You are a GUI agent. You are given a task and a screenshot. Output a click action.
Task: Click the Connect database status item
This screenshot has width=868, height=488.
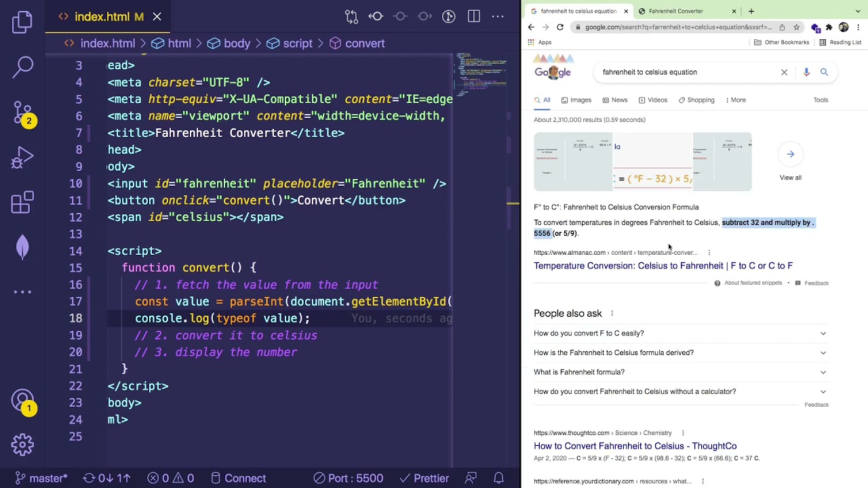pyautogui.click(x=237, y=478)
